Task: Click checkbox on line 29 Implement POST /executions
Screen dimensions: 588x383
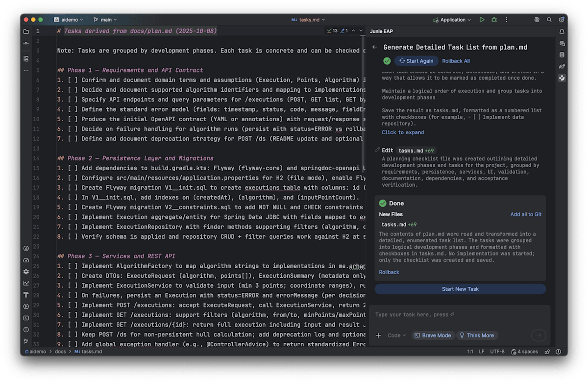Action: click(73, 305)
